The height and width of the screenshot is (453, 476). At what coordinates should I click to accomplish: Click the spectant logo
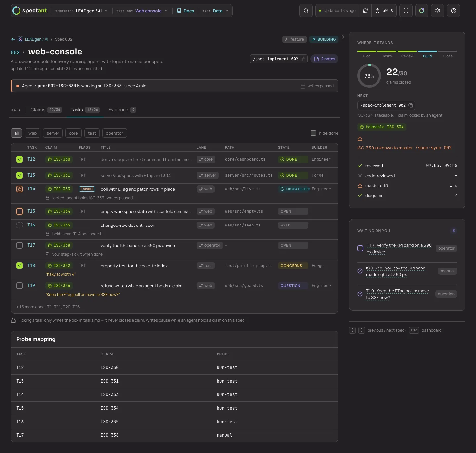tap(29, 11)
